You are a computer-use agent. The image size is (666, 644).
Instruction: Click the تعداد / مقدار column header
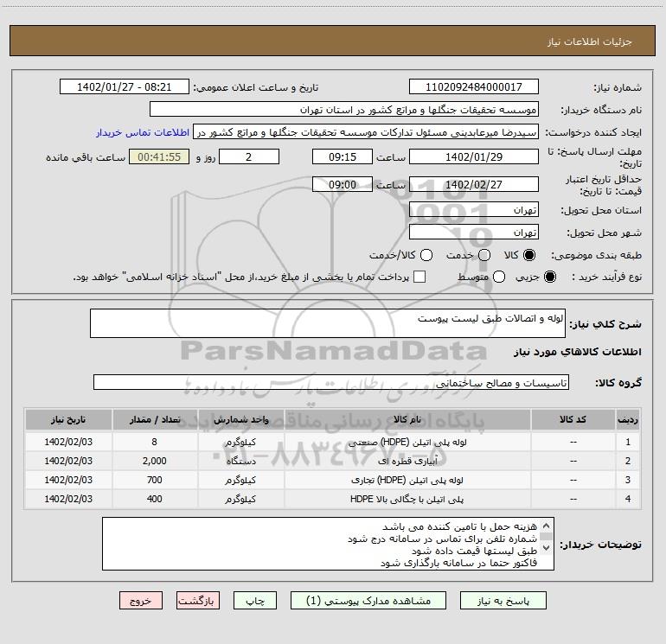click(x=155, y=420)
